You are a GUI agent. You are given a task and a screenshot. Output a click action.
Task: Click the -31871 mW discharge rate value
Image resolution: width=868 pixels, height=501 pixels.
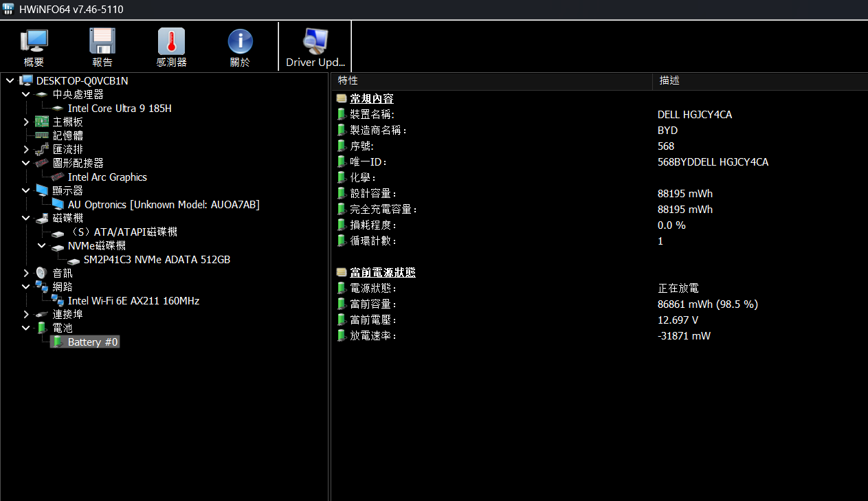(684, 336)
